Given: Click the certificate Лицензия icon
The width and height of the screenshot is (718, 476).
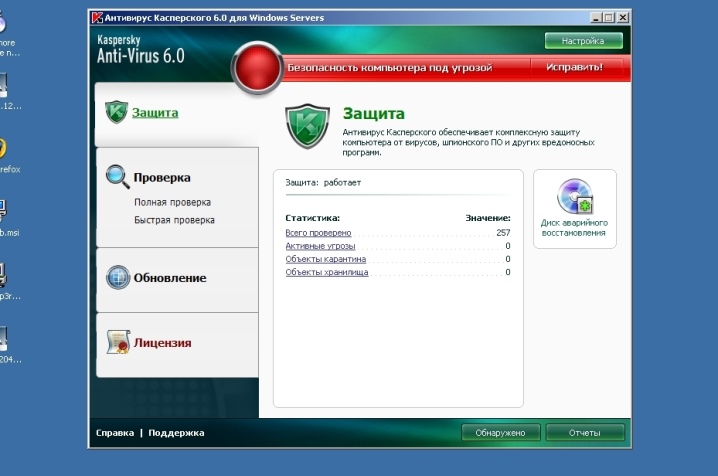Looking at the screenshot, I should [118, 342].
